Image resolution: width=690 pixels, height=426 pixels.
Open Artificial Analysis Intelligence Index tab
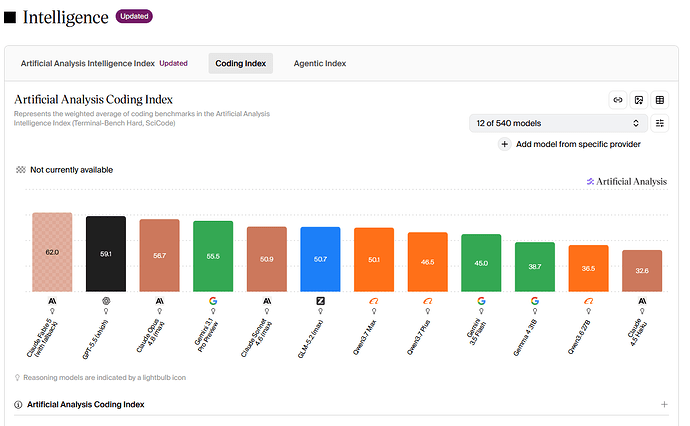click(x=104, y=63)
